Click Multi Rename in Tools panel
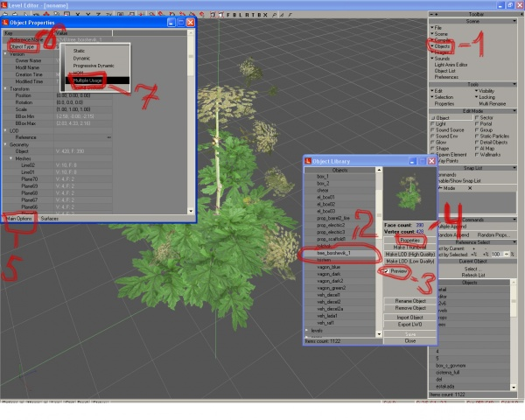The image size is (525, 420). click(x=492, y=104)
